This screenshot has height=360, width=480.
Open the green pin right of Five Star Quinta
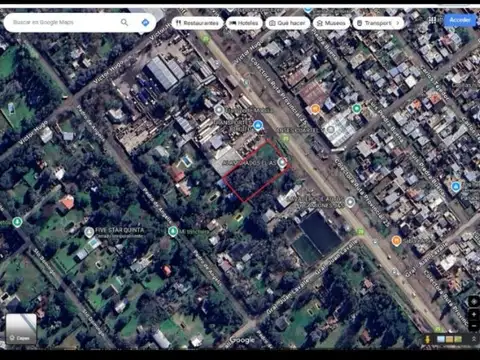pyautogui.click(x=173, y=231)
